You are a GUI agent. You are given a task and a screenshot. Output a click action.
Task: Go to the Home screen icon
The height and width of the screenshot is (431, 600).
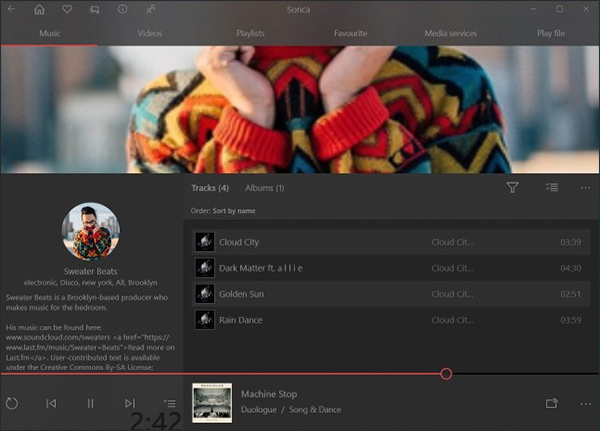tap(40, 10)
